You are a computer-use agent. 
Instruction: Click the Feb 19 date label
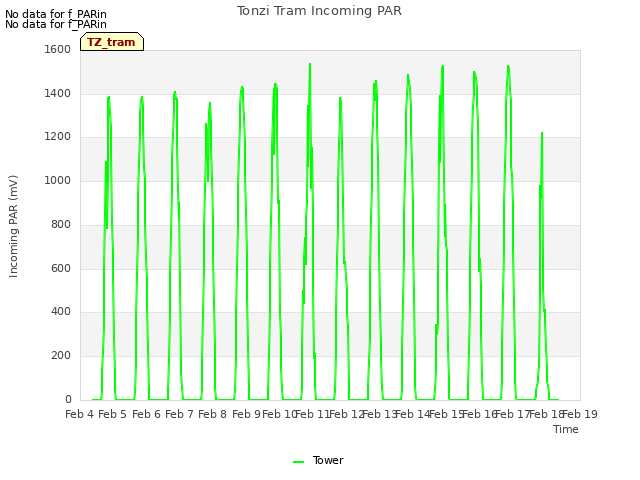(x=580, y=414)
